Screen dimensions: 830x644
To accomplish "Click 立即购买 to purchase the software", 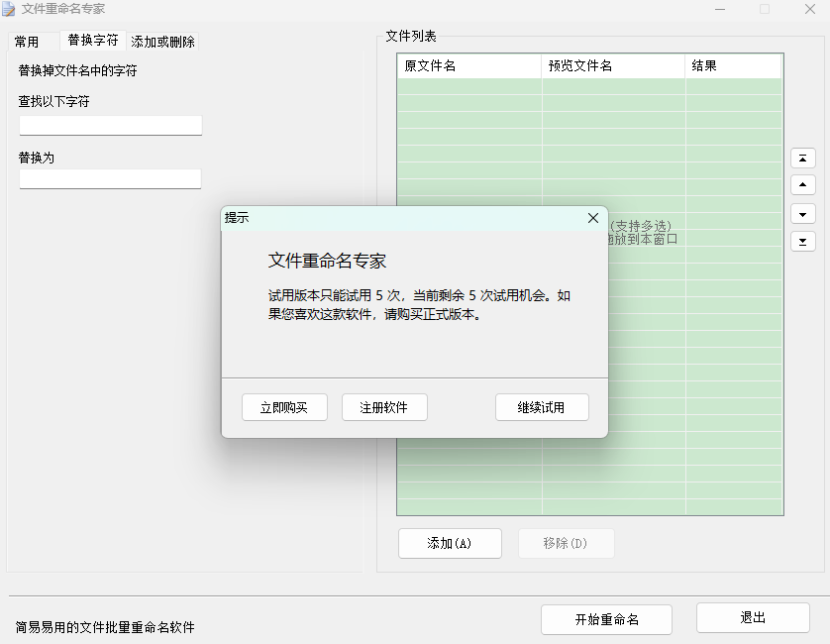I will 284,406.
